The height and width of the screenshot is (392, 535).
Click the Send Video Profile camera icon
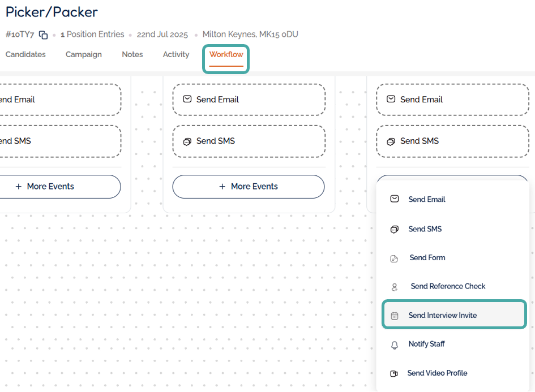click(395, 373)
